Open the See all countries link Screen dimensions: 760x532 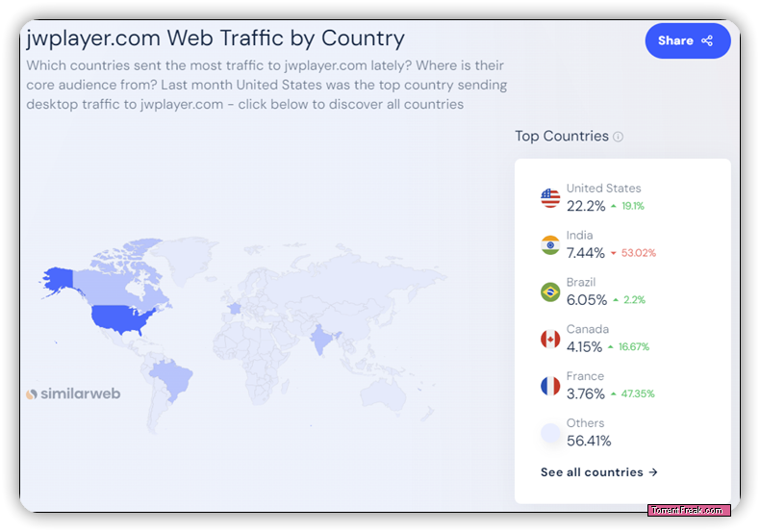pos(599,472)
